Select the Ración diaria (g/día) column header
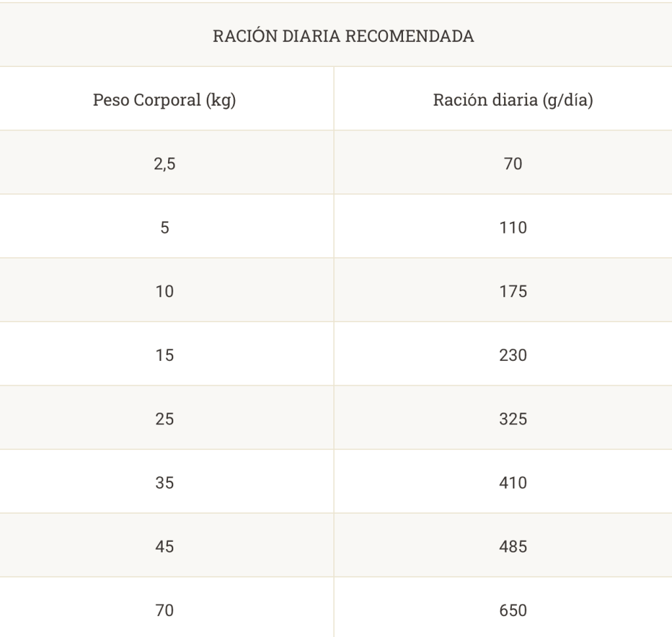Screen dimensions: 672x637 click(513, 100)
